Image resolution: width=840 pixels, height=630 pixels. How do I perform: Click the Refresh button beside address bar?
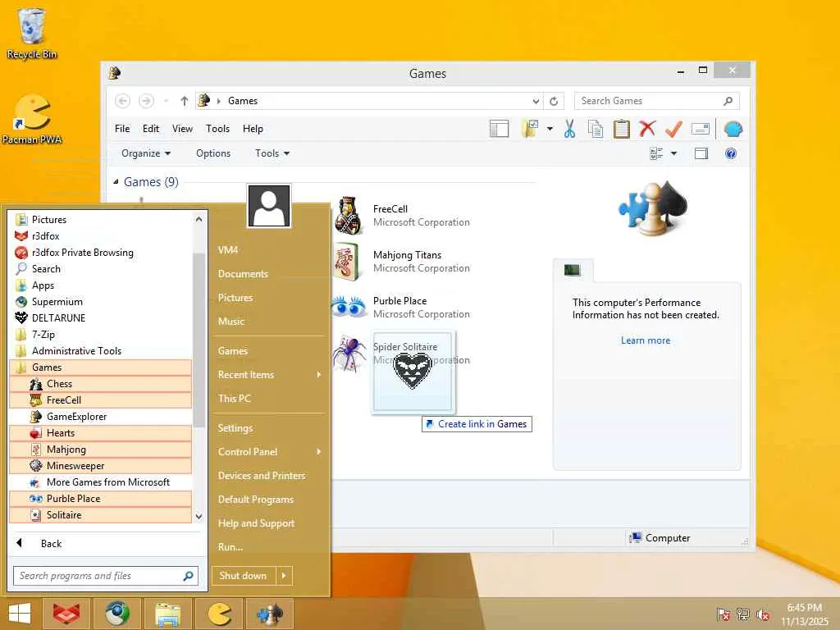click(x=554, y=101)
